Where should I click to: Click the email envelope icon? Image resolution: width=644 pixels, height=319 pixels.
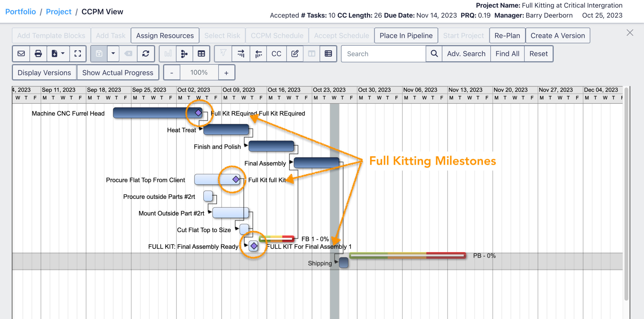click(21, 54)
